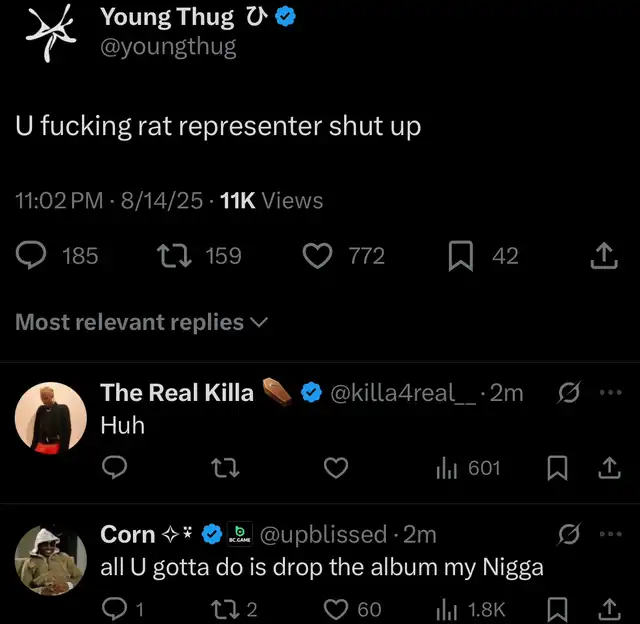The height and width of the screenshot is (624, 640).
Task: Open more options on The Real Killa's reply
Action: pyautogui.click(x=610, y=393)
